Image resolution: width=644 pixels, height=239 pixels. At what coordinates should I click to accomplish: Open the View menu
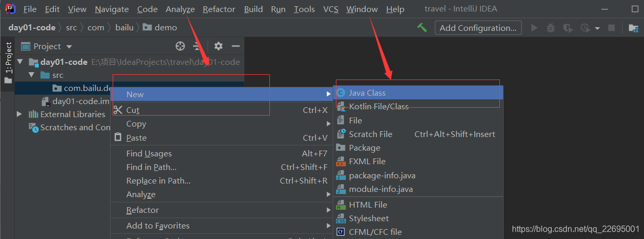[x=78, y=9]
